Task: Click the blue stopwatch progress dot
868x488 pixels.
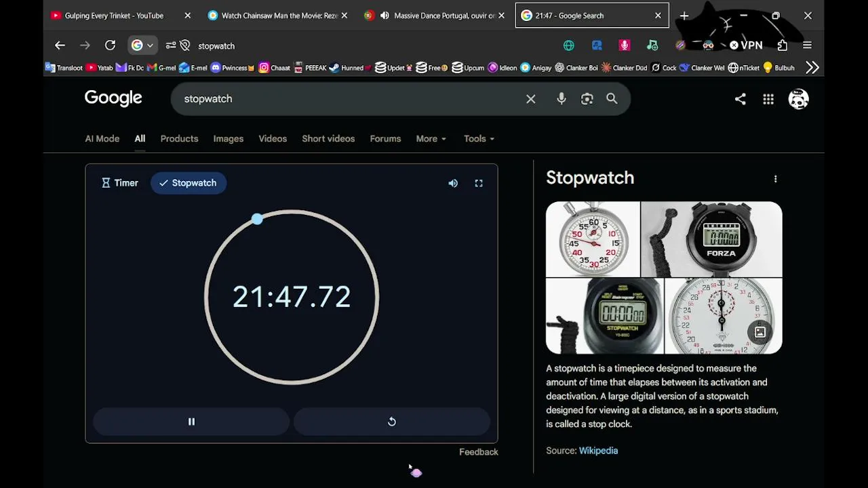Action: (x=257, y=219)
